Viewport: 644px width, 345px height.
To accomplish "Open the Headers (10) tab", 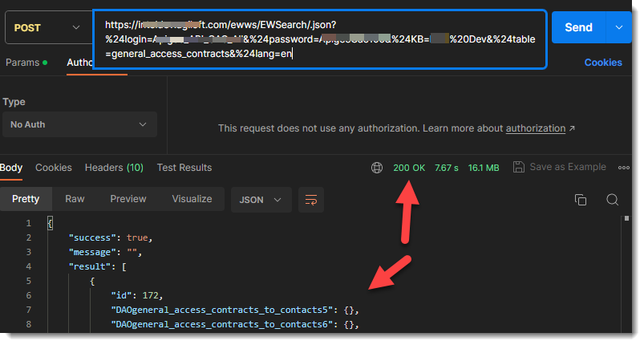I will 114,168.
